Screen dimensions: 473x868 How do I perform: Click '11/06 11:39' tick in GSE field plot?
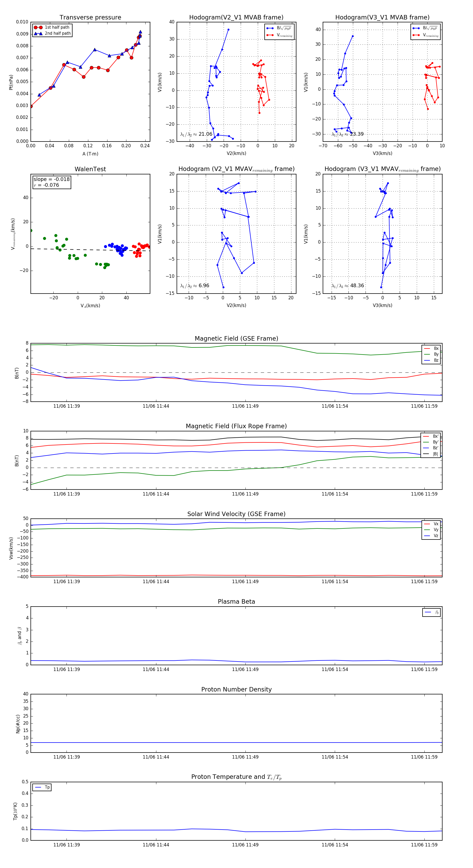click(67, 406)
